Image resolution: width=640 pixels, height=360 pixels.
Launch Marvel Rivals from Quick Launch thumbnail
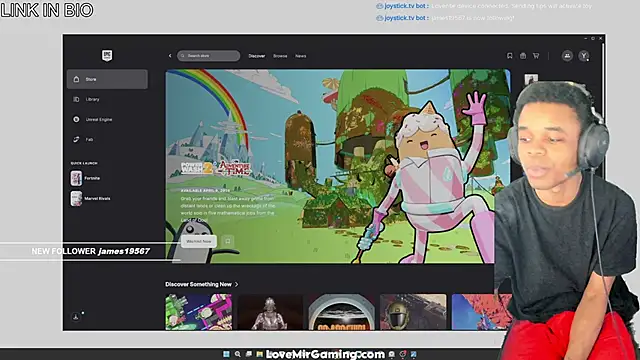coord(76,199)
